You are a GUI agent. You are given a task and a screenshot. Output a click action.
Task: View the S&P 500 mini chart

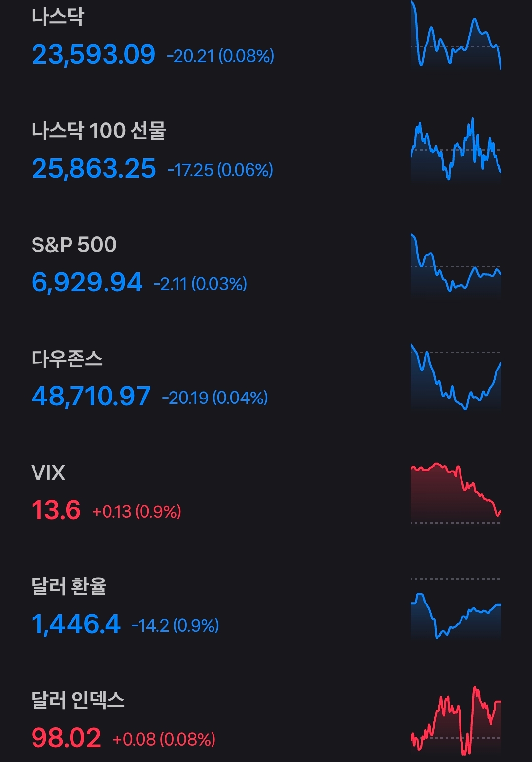pyautogui.click(x=456, y=265)
